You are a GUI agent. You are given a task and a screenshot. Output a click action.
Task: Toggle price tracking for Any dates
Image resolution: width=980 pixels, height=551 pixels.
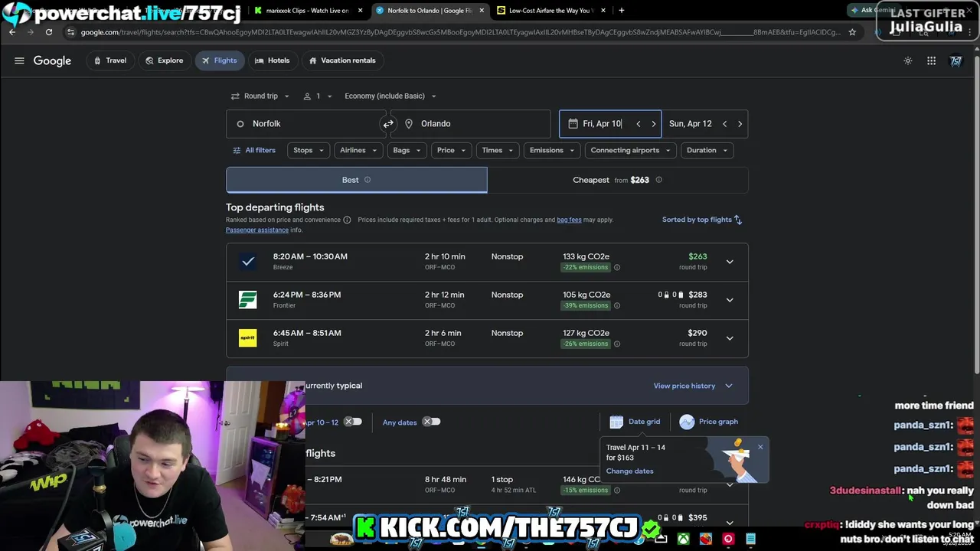432,422
